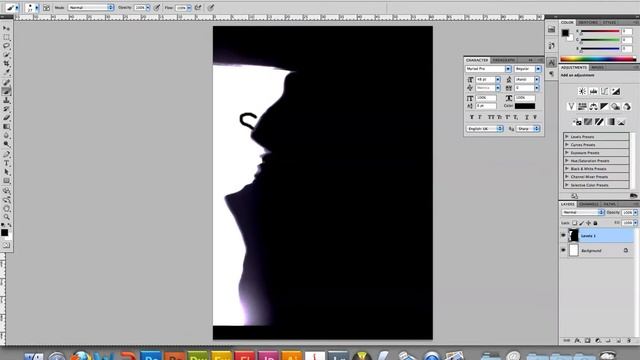Pick a color from the spectrum ramp
Image resolution: width=640 pixels, height=360 pixels.
click(598, 59)
